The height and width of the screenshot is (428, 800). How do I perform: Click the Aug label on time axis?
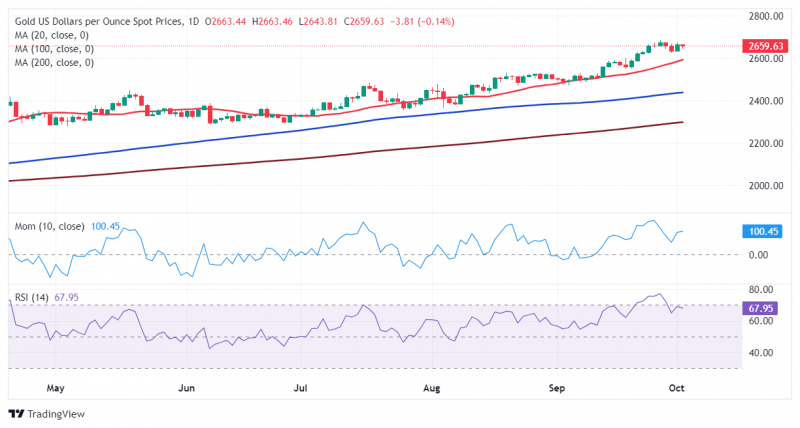[x=432, y=388]
